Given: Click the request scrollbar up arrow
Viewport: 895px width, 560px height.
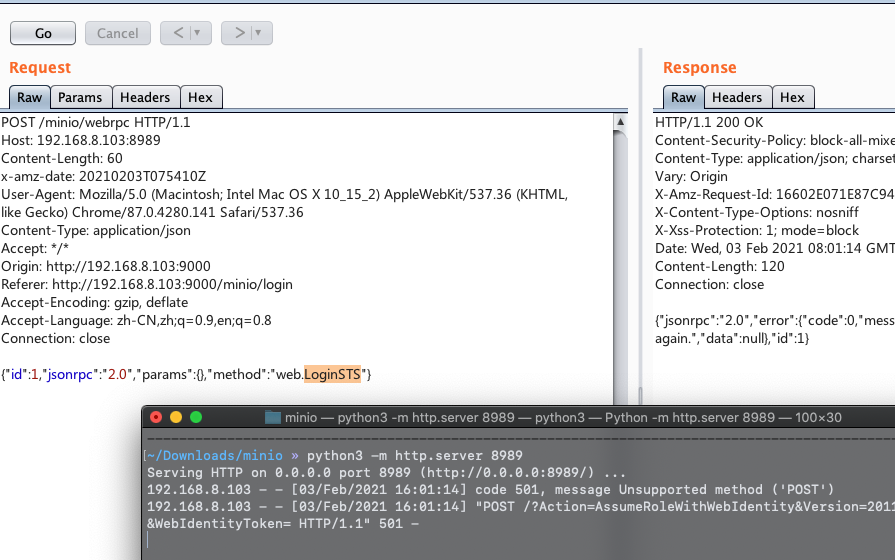Looking at the screenshot, I should (621, 122).
